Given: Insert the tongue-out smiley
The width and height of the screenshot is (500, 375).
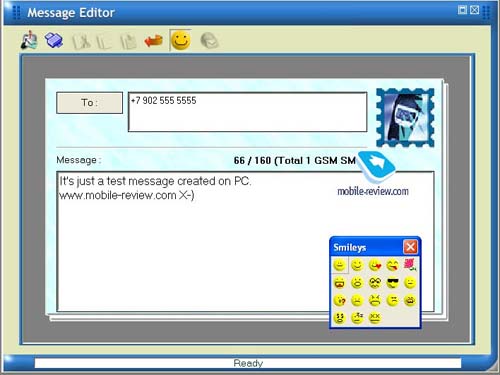Looking at the screenshot, I should [393, 265].
